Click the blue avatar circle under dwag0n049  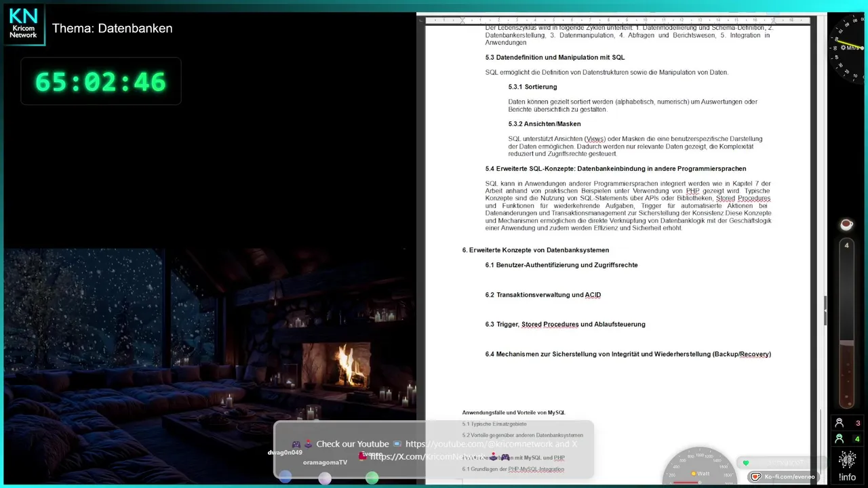tap(285, 477)
